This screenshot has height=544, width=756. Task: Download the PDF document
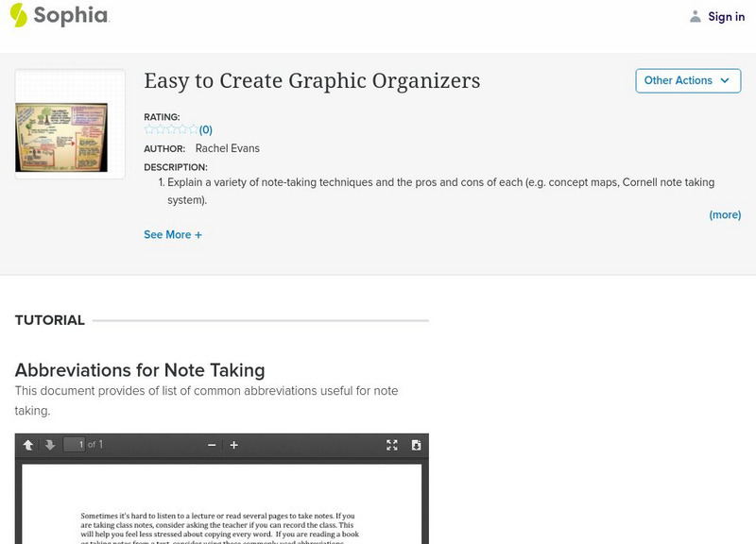(x=416, y=445)
